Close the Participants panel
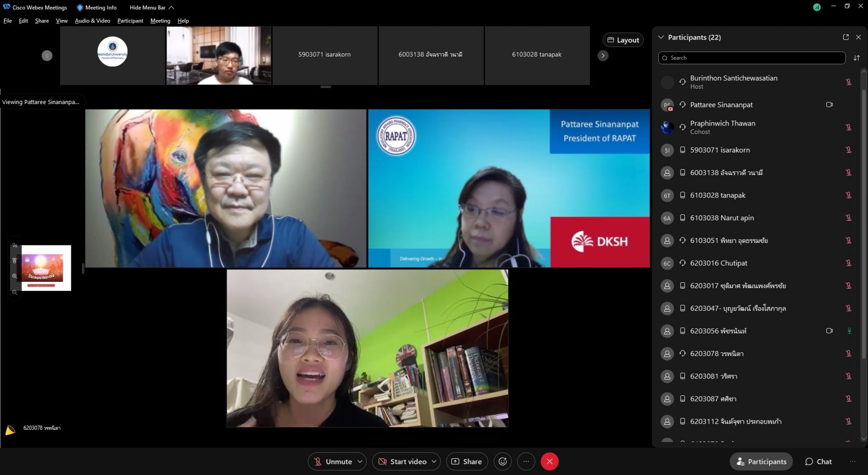Image resolution: width=868 pixels, height=475 pixels. point(859,37)
